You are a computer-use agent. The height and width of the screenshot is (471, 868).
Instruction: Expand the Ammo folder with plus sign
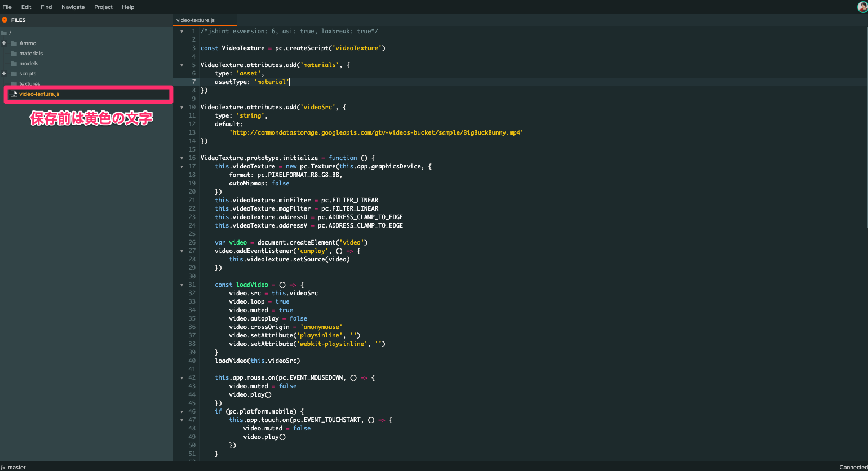pyautogui.click(x=4, y=43)
